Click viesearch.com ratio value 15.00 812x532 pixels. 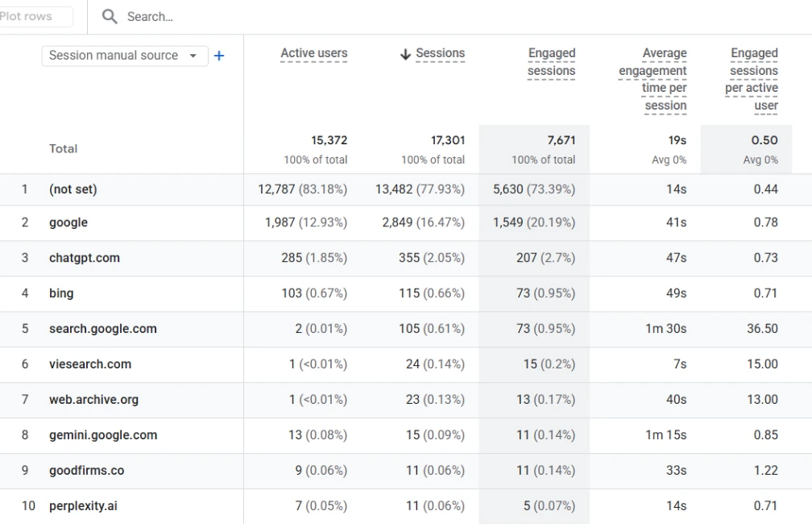pyautogui.click(x=762, y=364)
